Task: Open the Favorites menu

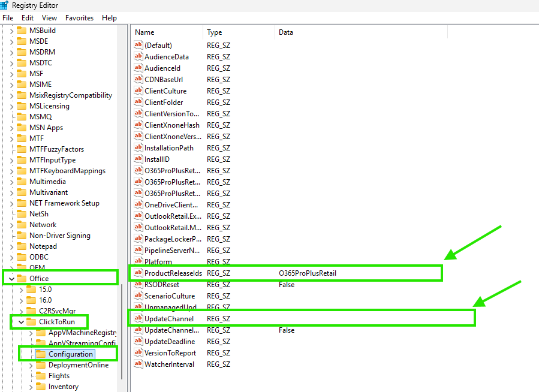Action: point(79,18)
